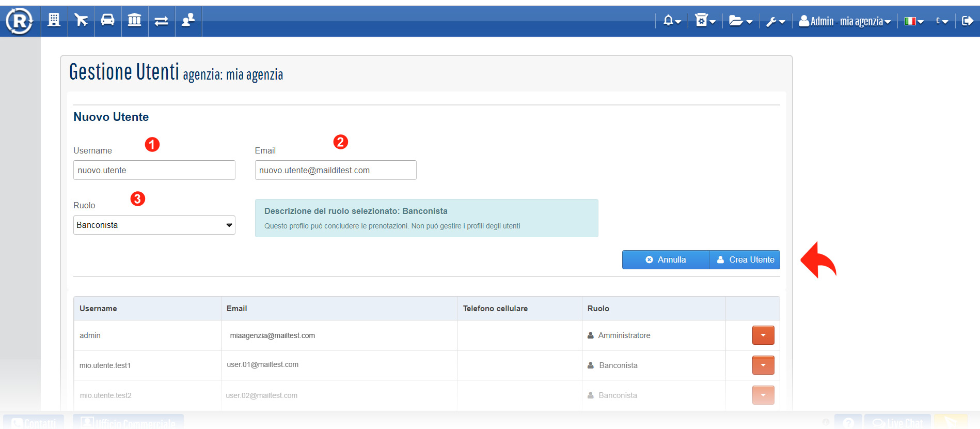
Task: Open the Italian flag language selector
Action: pyautogui.click(x=913, y=21)
